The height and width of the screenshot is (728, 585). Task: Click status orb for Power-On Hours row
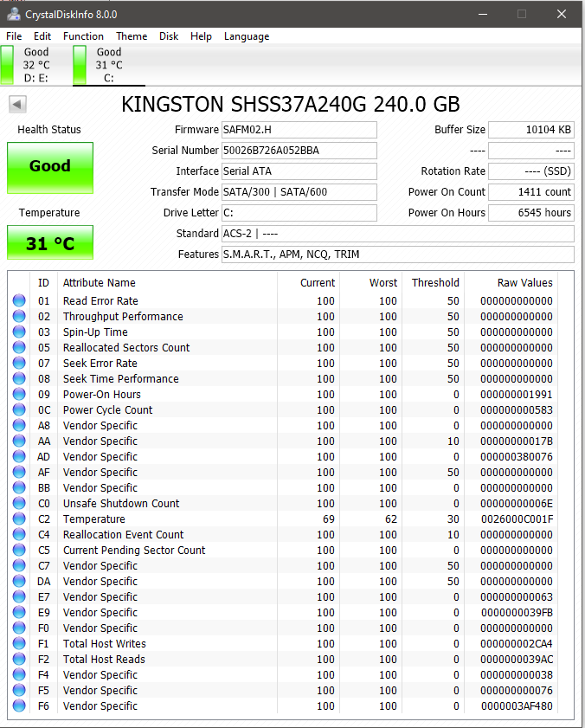[x=19, y=394]
